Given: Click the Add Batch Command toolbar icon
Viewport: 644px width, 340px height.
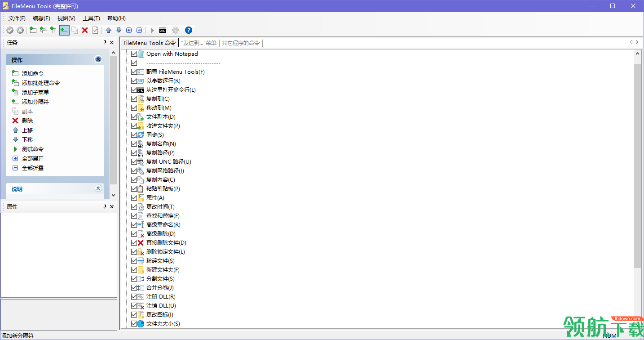Looking at the screenshot, I should 44,30.
